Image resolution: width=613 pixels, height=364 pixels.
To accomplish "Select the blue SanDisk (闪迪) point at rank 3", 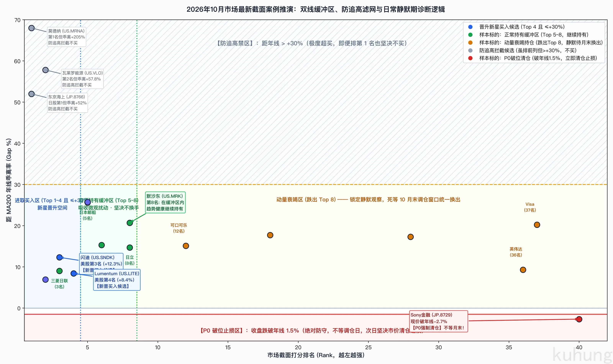I will coord(59,257).
